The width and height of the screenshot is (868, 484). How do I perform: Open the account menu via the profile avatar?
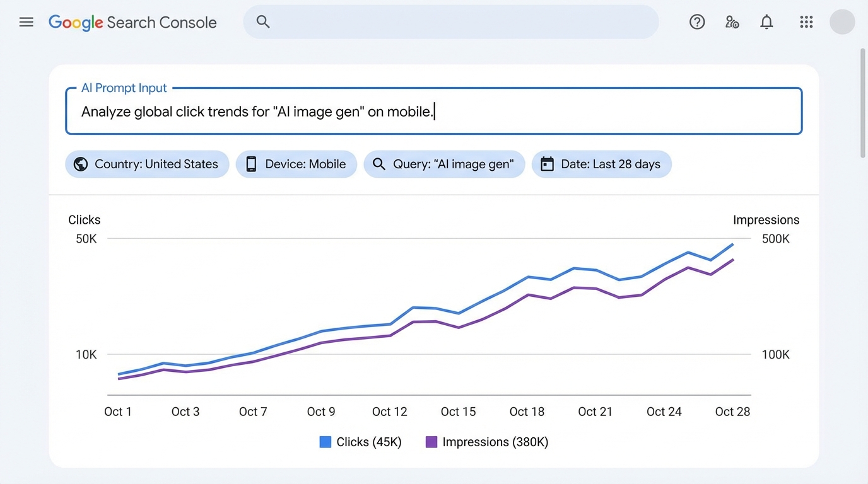[842, 21]
